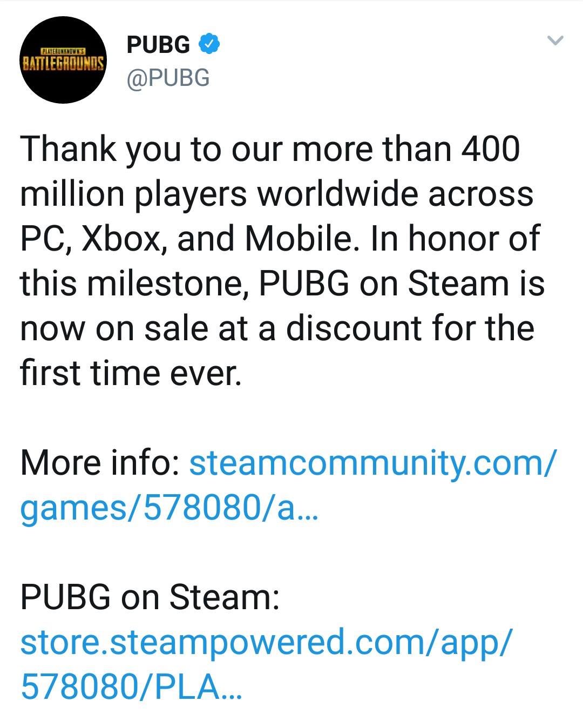Click the tweet body text paragraph
This screenshot has height=728, width=583.
[281, 259]
